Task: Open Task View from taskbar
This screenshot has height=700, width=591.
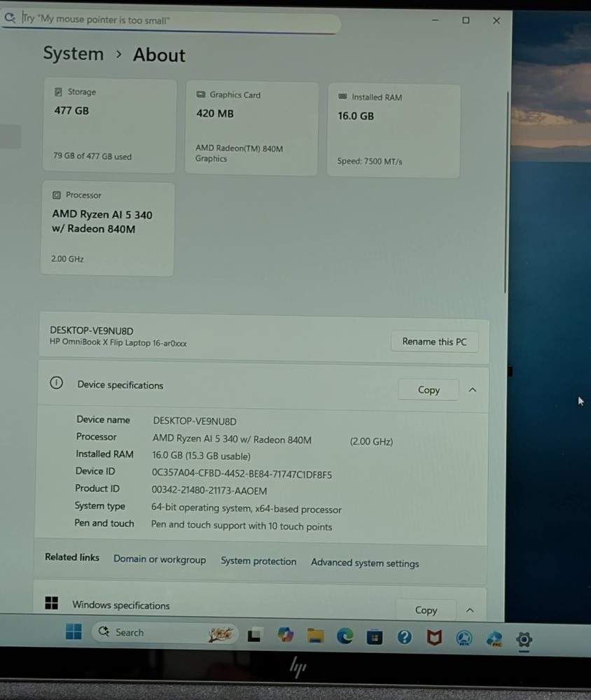Action: click(x=255, y=635)
